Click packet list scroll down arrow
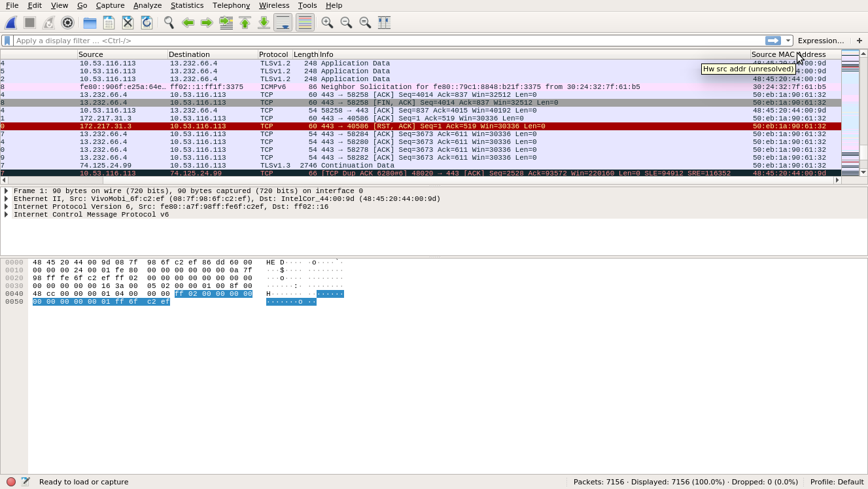The width and height of the screenshot is (868, 489). coord(863,172)
